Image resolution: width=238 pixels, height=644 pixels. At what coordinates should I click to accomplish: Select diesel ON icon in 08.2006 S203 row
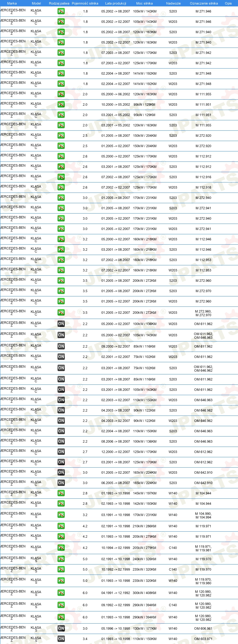[61, 441]
